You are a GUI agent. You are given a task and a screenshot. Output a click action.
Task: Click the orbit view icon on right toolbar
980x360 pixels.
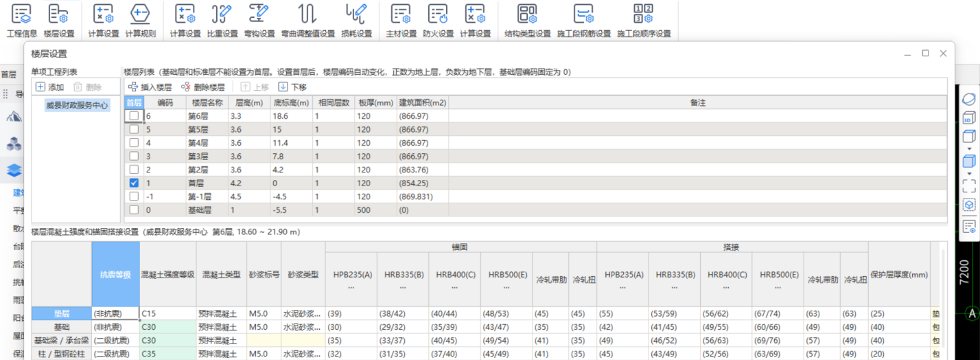pyautogui.click(x=969, y=99)
